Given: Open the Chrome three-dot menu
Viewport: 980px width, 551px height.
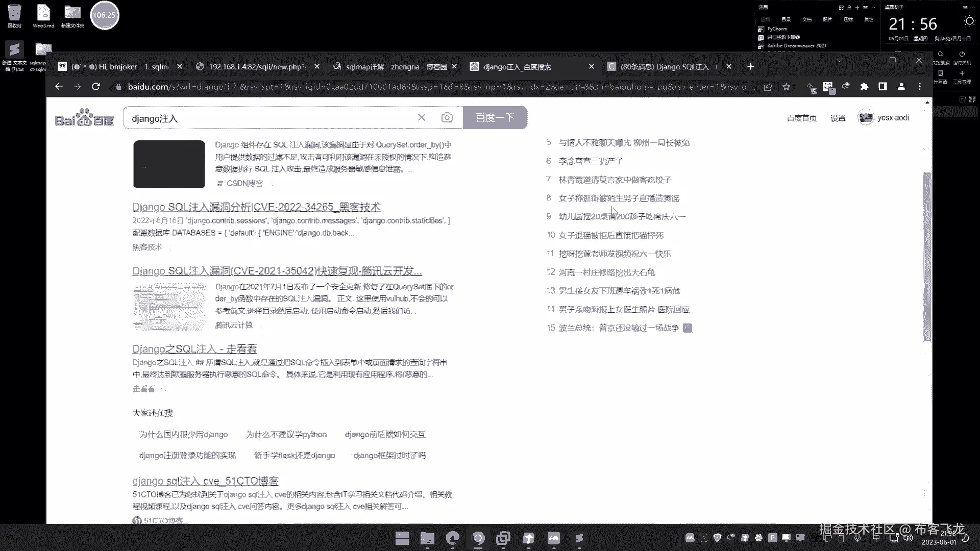Looking at the screenshot, I should tap(920, 87).
